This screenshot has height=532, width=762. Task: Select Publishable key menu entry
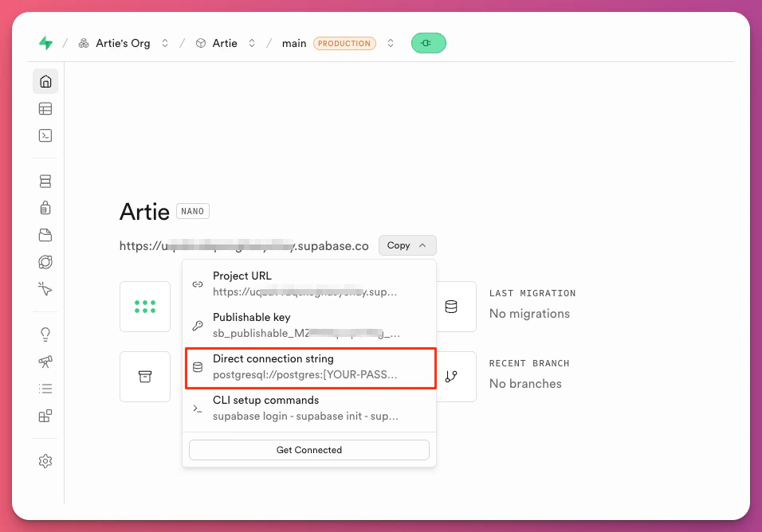pos(309,325)
